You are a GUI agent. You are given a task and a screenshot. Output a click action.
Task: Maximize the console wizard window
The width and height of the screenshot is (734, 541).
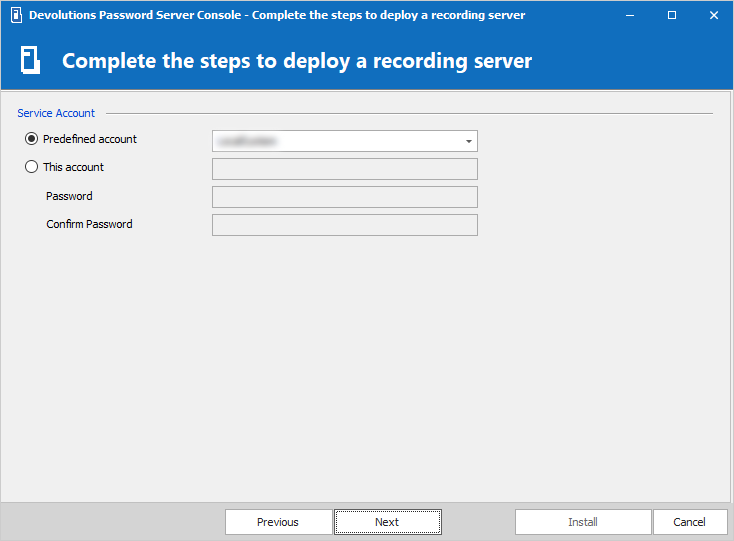tap(672, 15)
